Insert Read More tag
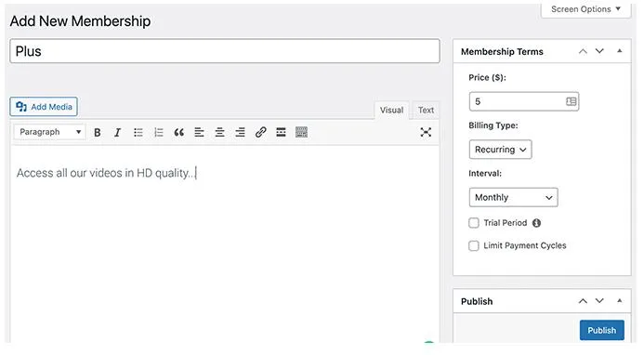This screenshot has height=355, width=644. point(281,132)
